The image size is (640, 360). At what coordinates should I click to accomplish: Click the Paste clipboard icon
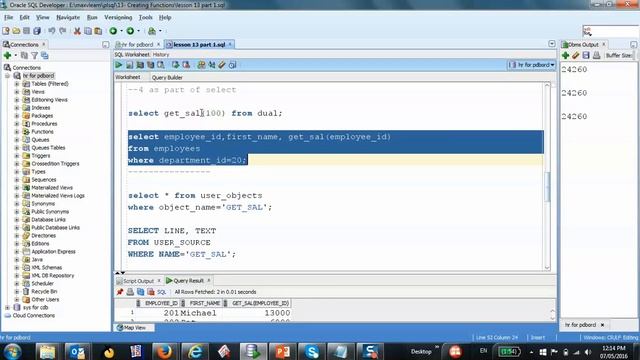coord(98,31)
